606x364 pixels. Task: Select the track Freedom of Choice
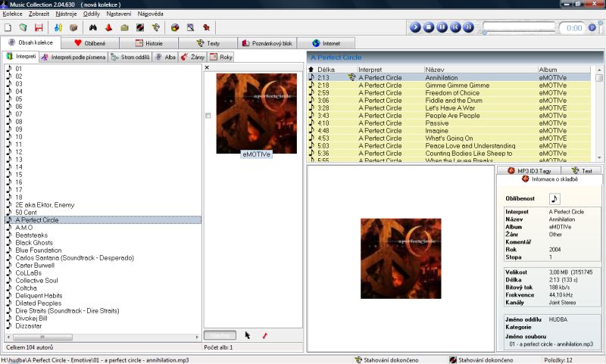click(x=452, y=92)
